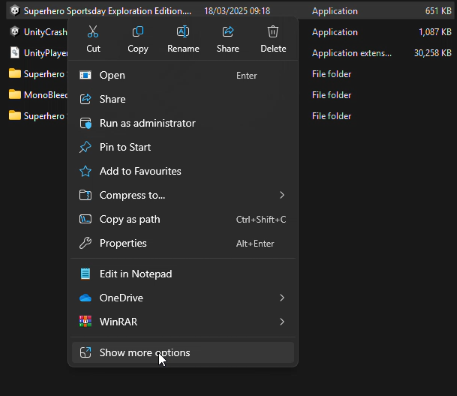Click the File folder type in MonoBleed row
457x396 pixels.
coord(331,95)
